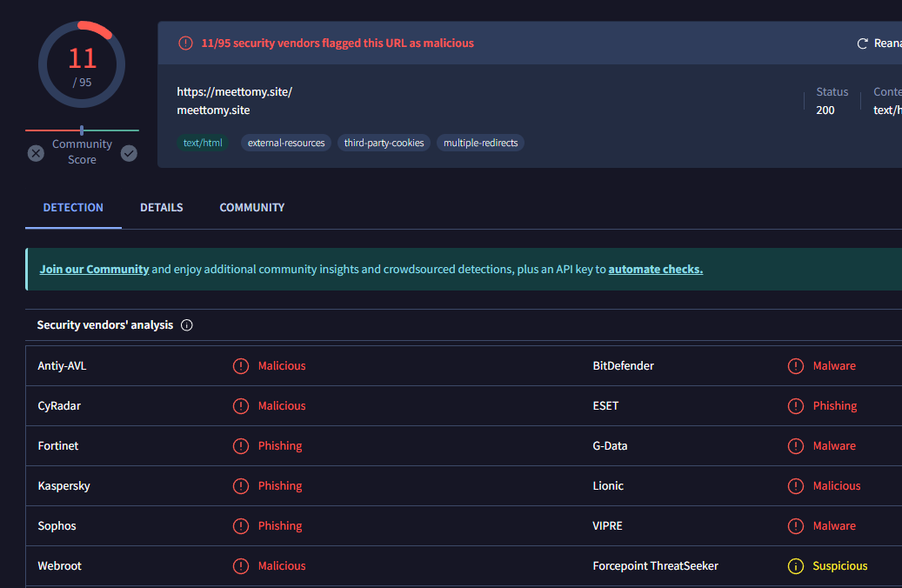Downvote community score with the X icon
Viewport: 902px width, 588px height.
pos(36,153)
